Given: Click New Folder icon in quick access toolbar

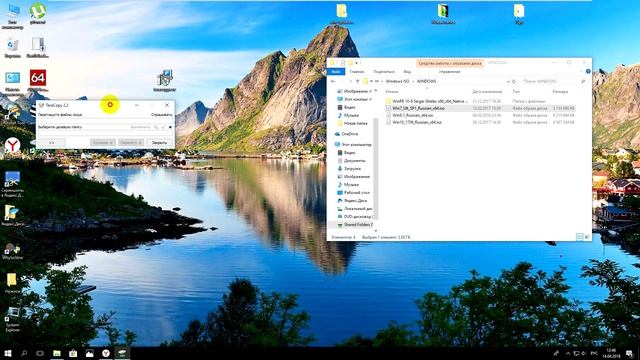Looking at the screenshot, I should [350, 62].
